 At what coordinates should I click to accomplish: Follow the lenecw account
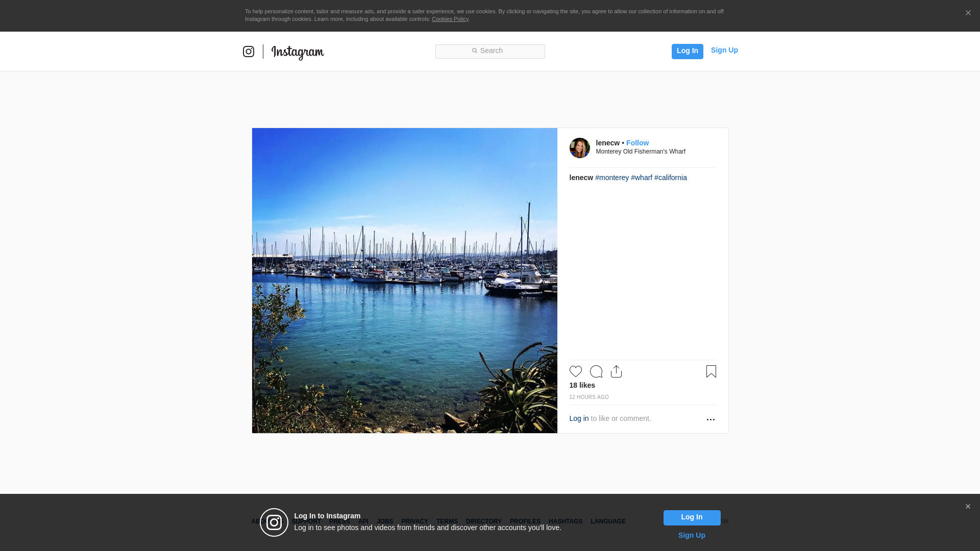coord(637,143)
